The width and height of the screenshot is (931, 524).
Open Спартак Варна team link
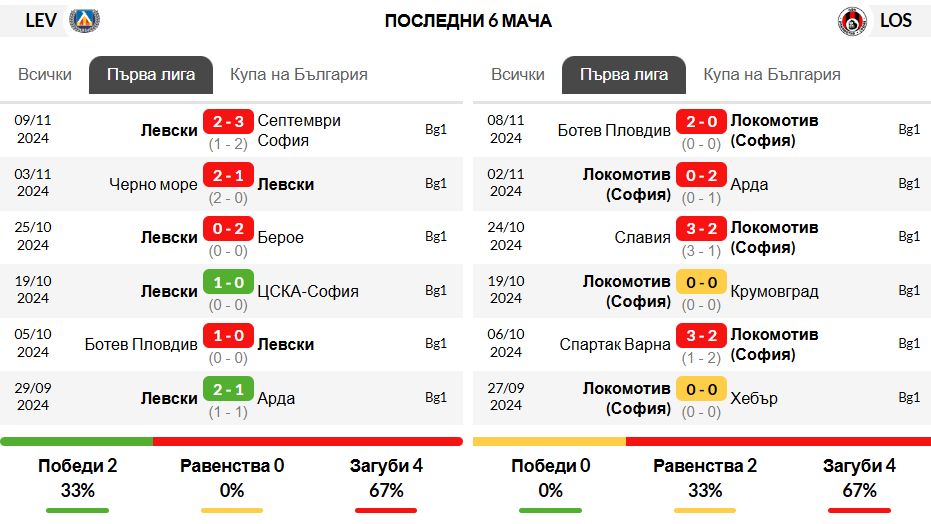point(615,345)
